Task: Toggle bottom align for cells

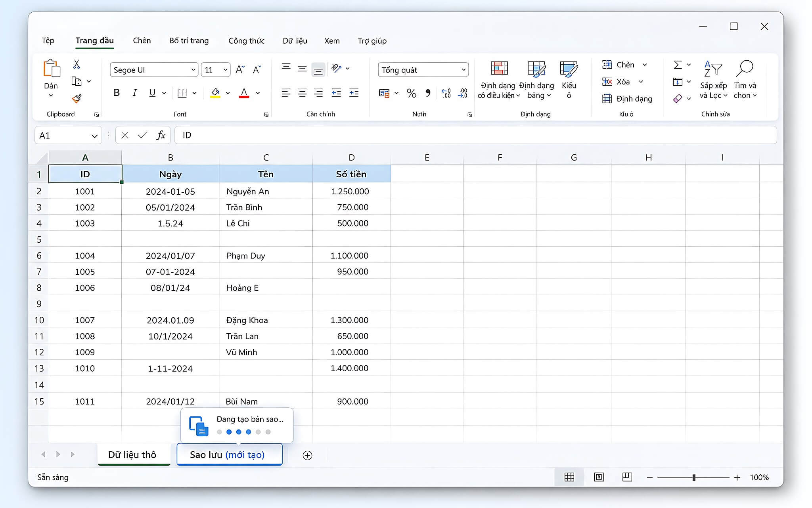Action: coord(318,70)
